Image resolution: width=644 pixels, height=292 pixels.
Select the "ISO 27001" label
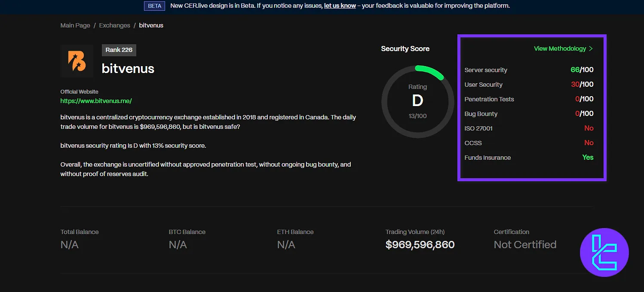[x=478, y=128]
